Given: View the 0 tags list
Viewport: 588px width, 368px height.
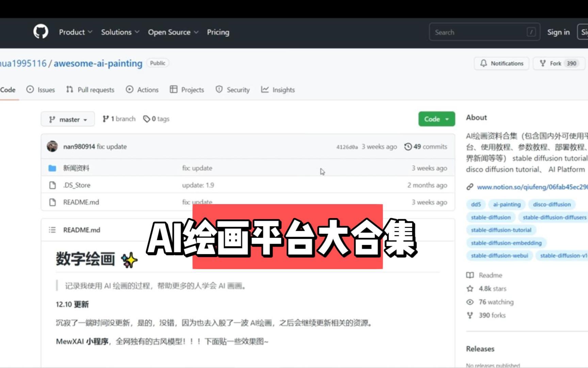Looking at the screenshot, I should 156,119.
